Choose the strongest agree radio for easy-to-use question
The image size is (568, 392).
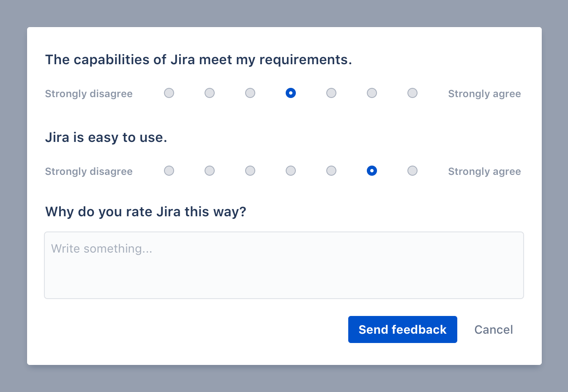[x=412, y=171]
